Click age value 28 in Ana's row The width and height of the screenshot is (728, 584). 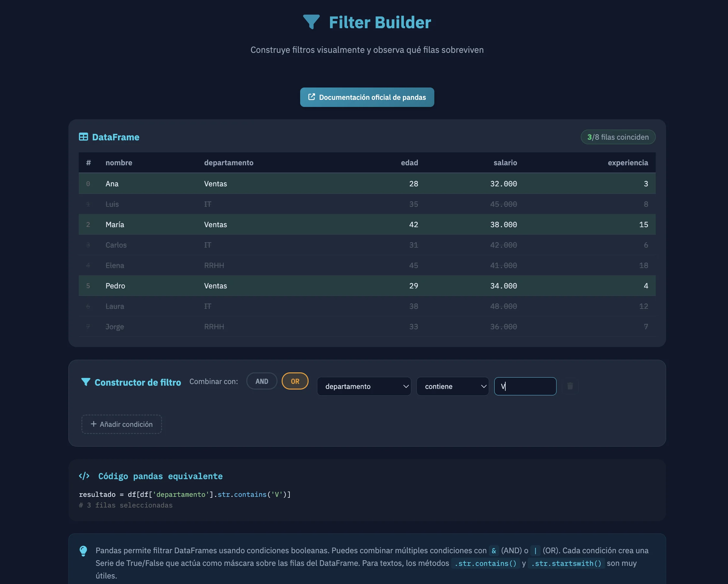(414, 184)
